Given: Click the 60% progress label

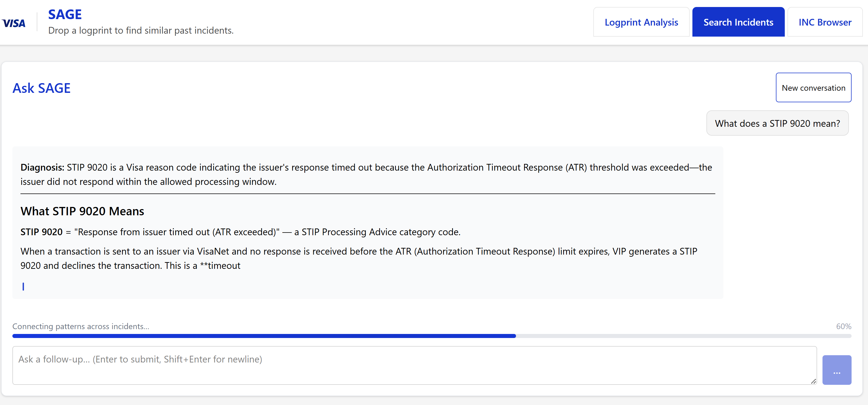Looking at the screenshot, I should pos(843,327).
